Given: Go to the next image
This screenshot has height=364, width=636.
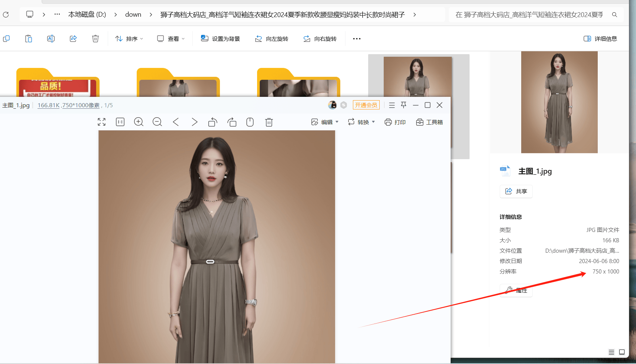Looking at the screenshot, I should click(x=195, y=122).
